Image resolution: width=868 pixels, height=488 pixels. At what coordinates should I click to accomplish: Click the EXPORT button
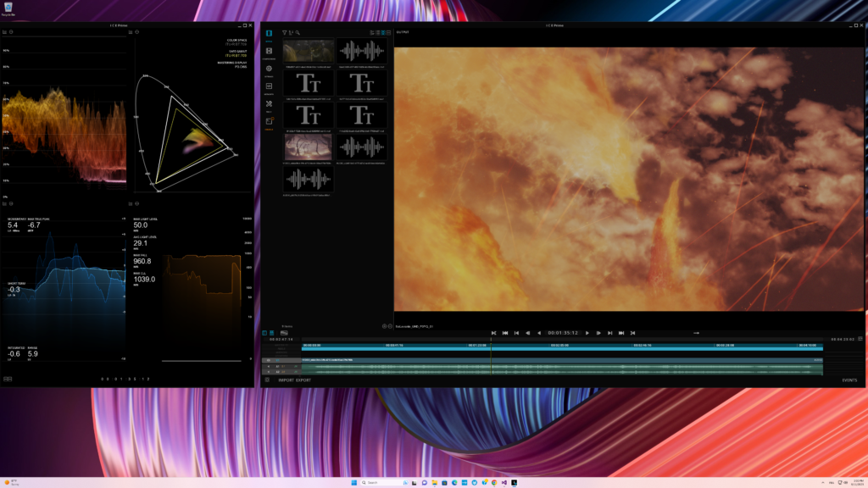tap(303, 380)
